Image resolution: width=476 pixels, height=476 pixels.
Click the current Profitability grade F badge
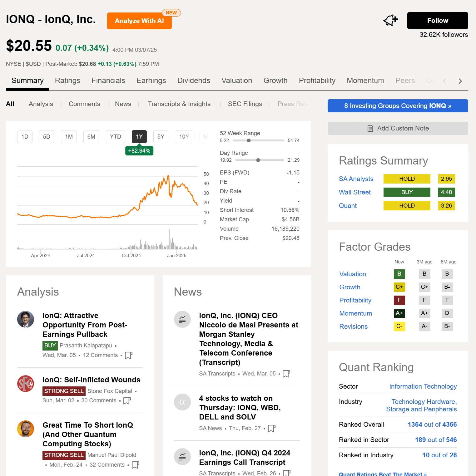point(399,300)
